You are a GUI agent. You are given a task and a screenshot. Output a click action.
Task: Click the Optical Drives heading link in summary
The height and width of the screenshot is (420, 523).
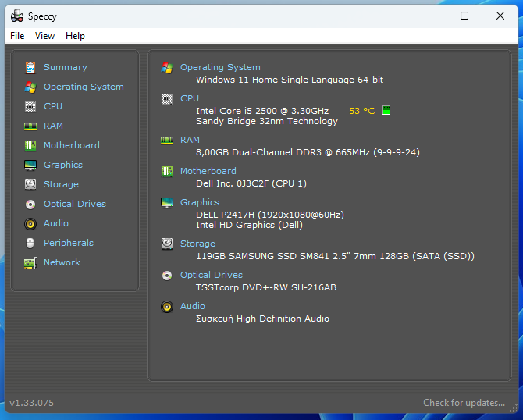click(211, 275)
